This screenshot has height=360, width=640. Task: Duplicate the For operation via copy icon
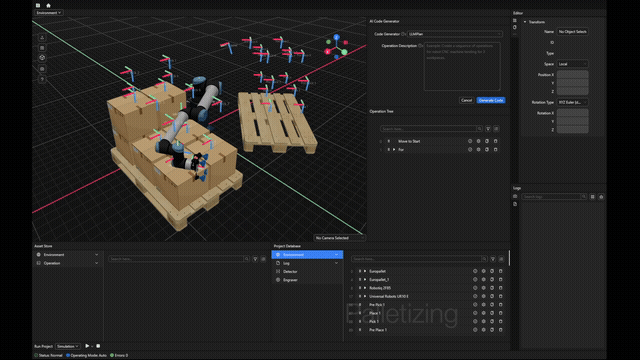click(x=487, y=149)
